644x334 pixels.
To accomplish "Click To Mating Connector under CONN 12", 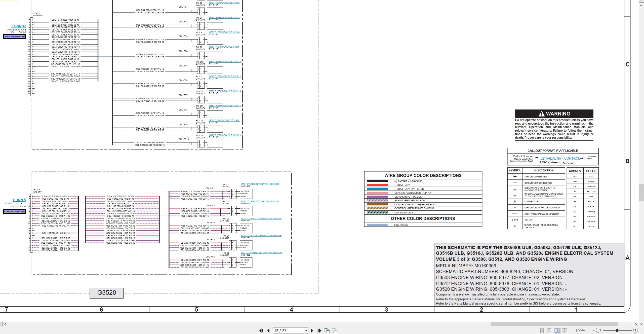I will (14, 36).
